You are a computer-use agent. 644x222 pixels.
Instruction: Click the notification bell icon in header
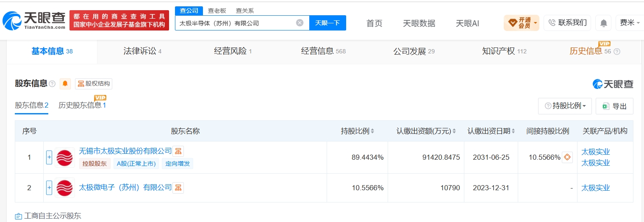pyautogui.click(x=603, y=23)
